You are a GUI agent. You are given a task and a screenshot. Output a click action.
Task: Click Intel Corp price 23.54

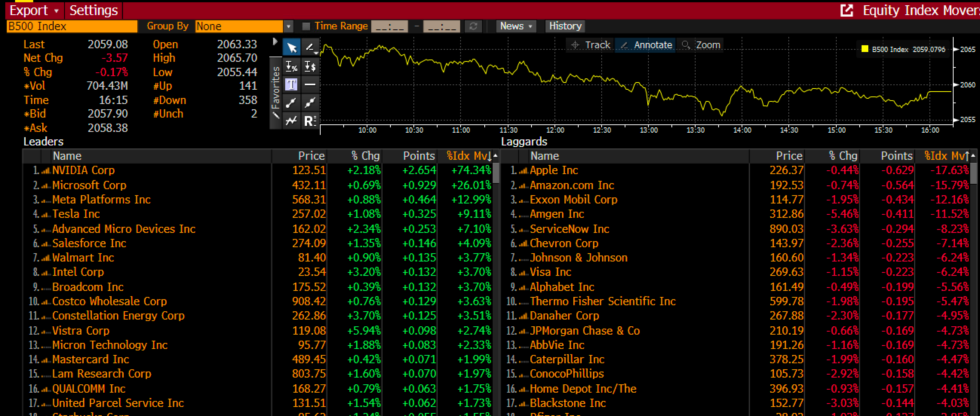pos(312,272)
